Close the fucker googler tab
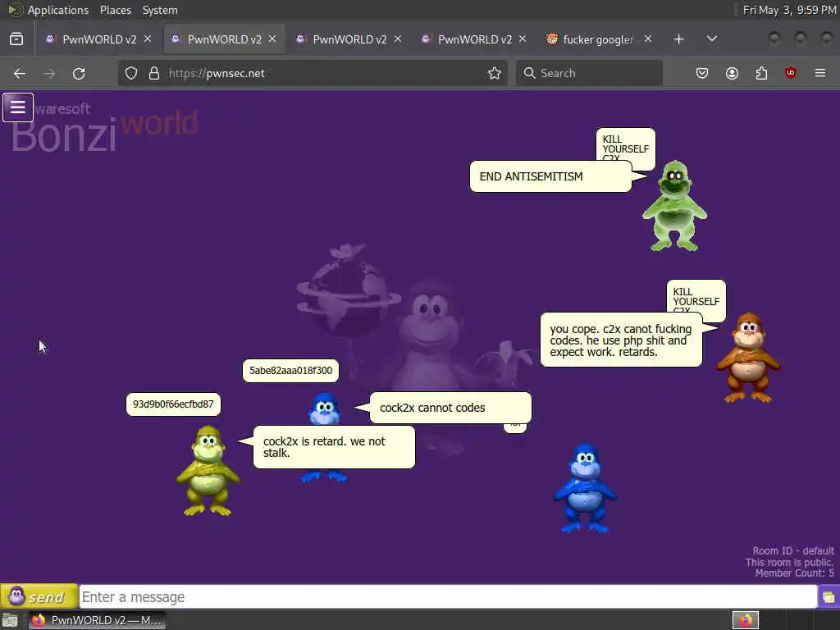Image resolution: width=840 pixels, height=630 pixels. (648, 39)
